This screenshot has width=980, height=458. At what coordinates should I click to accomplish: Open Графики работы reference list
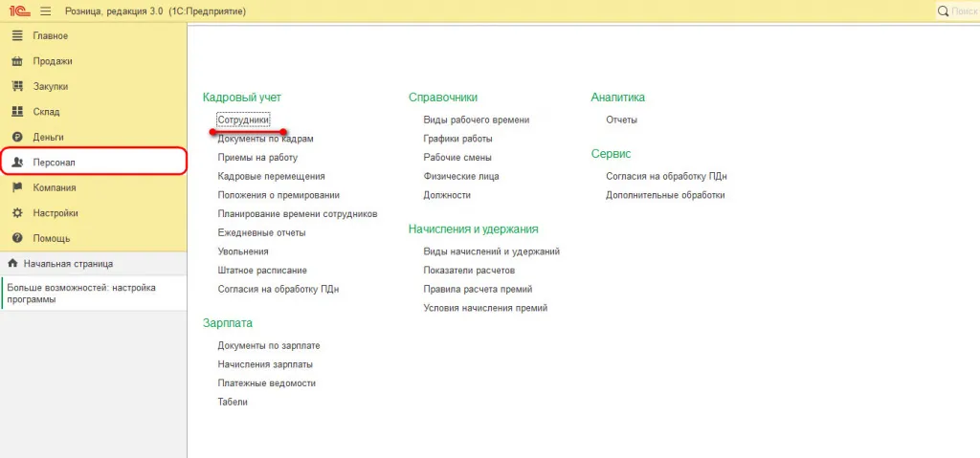click(457, 139)
